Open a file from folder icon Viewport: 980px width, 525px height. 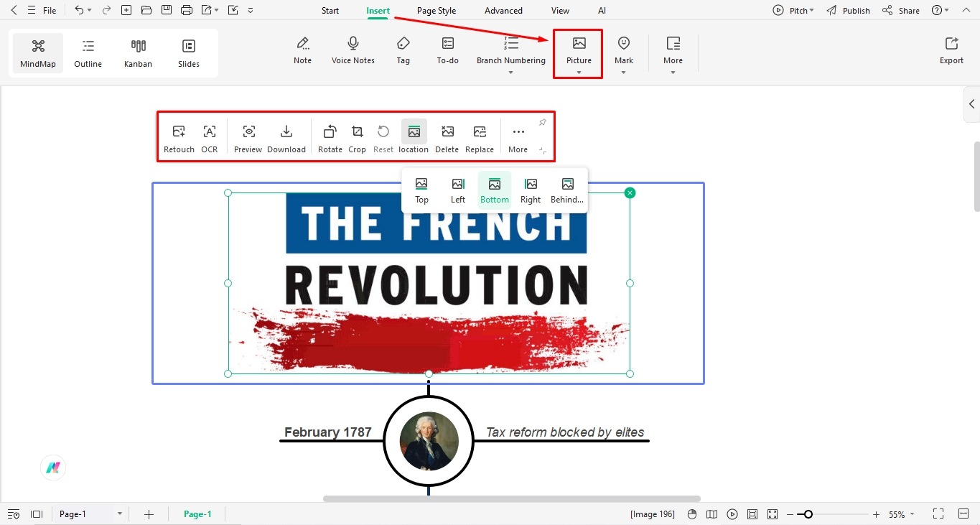coord(146,10)
